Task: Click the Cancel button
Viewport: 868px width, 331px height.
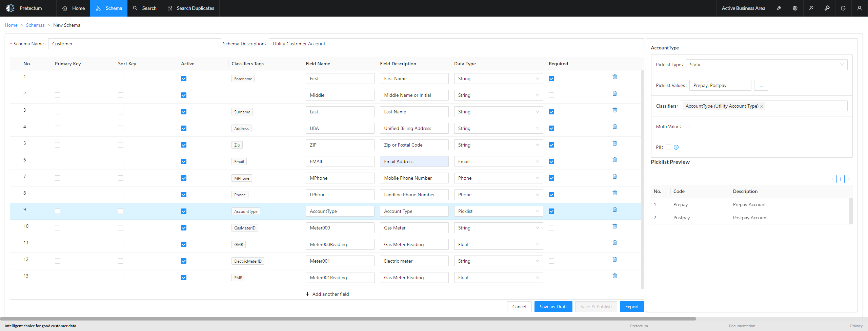Action: point(519,307)
